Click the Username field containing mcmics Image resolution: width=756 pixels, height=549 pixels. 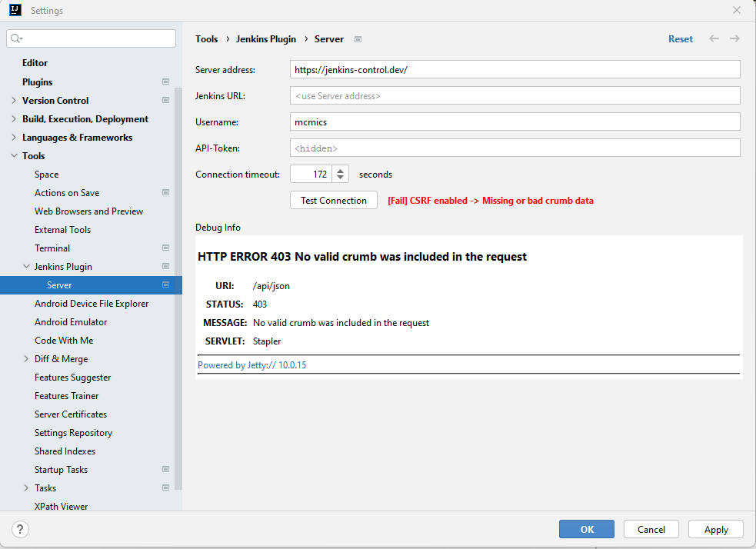(515, 122)
